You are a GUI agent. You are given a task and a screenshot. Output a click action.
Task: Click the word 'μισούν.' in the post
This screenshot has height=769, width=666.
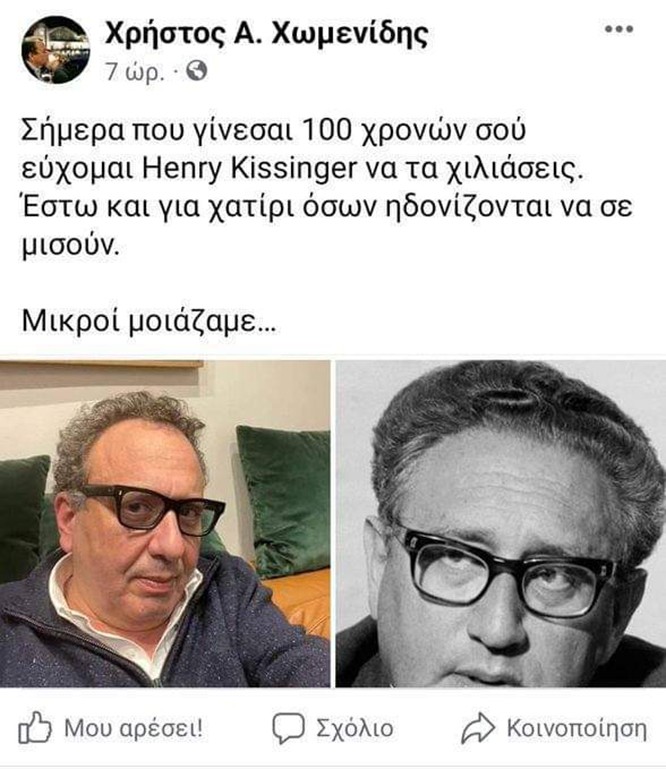click(x=71, y=245)
